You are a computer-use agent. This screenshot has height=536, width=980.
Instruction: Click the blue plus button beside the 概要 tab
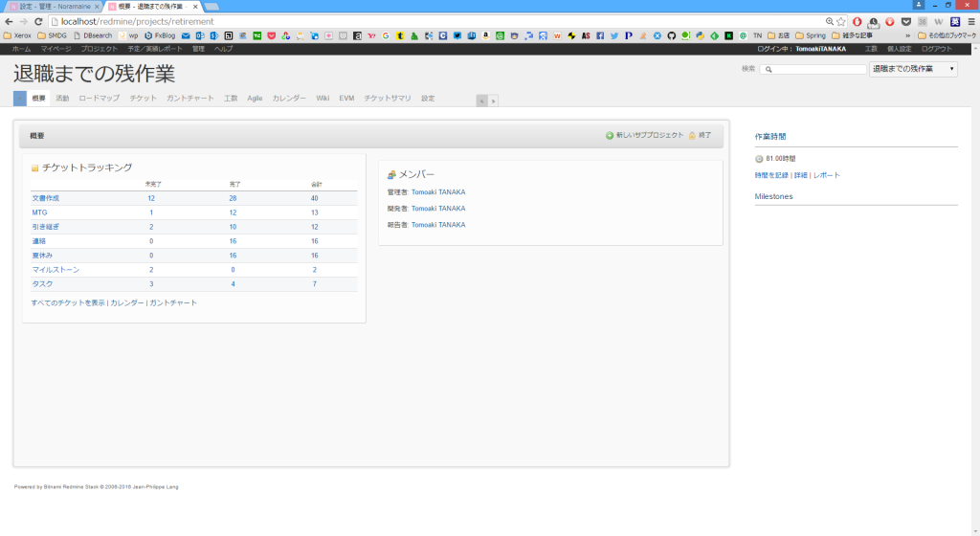pyautogui.click(x=20, y=98)
